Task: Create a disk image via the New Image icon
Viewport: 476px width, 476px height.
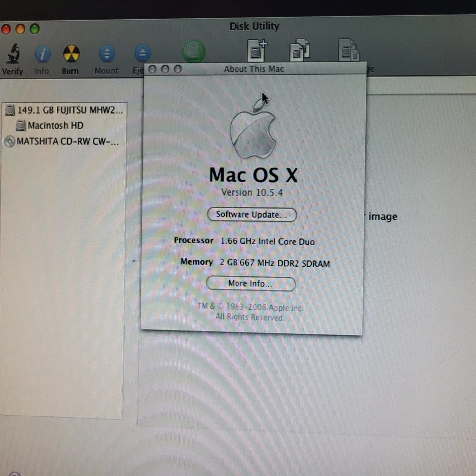Action: pyautogui.click(x=256, y=50)
